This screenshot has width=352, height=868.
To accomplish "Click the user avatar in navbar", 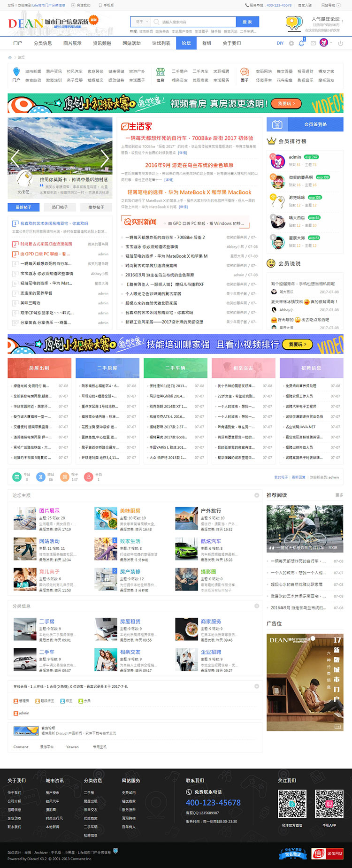I will click(323, 43).
